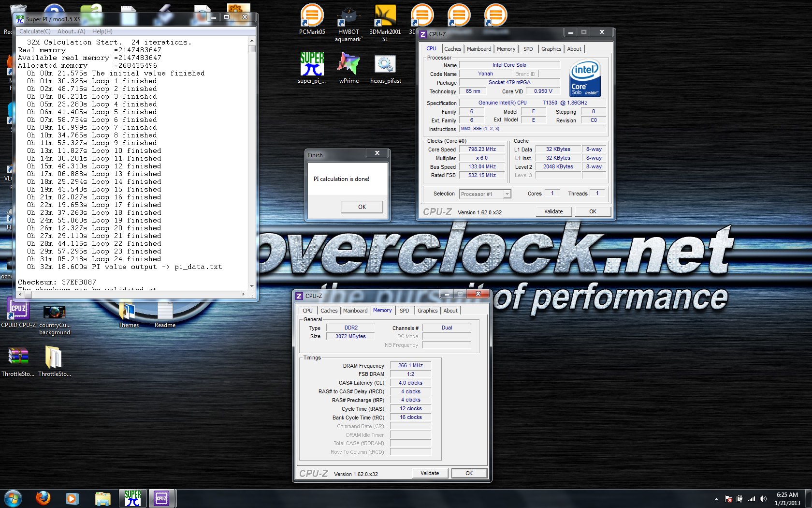Launch the HWBOT aquamark3 shortcut
Image resolution: width=812 pixels, height=508 pixels.
pyautogui.click(x=348, y=23)
